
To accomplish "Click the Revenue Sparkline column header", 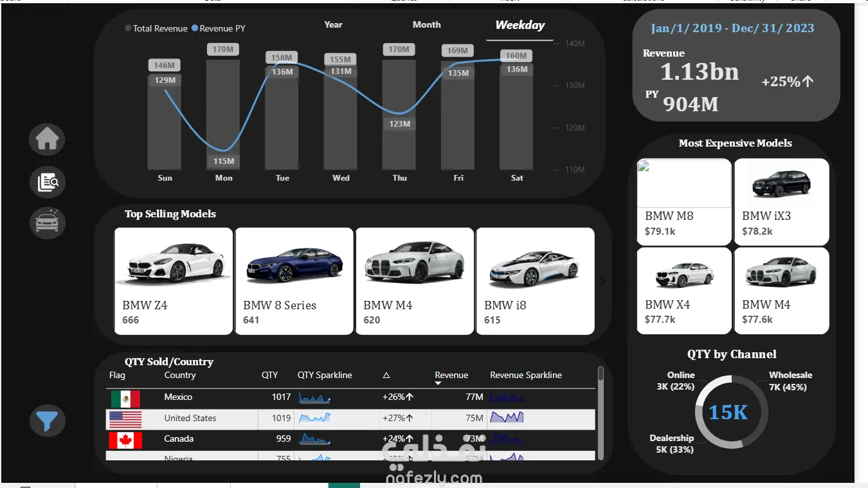I will pyautogui.click(x=526, y=375).
